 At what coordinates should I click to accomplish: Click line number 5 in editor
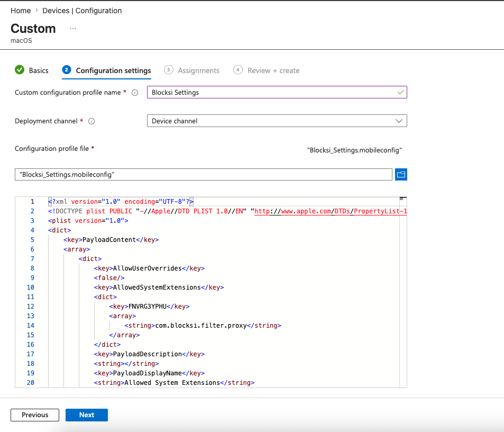coord(32,240)
